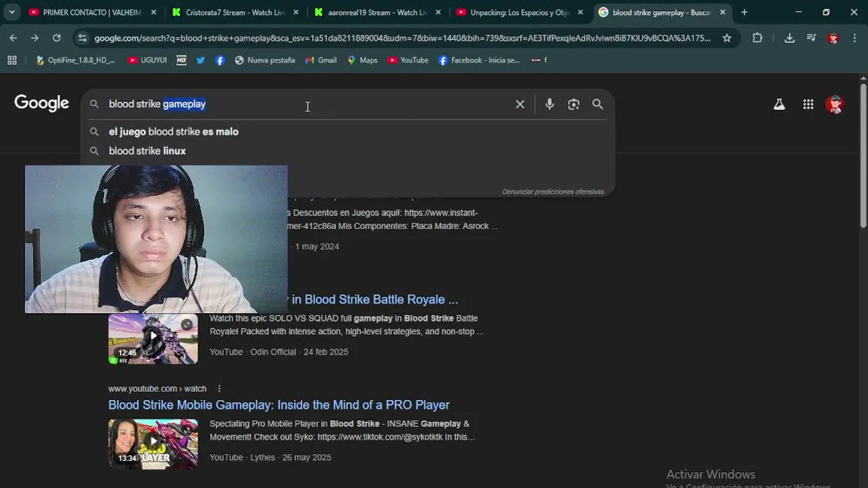The width and height of the screenshot is (868, 488).
Task: Open Google apps grid
Action: 808,104
